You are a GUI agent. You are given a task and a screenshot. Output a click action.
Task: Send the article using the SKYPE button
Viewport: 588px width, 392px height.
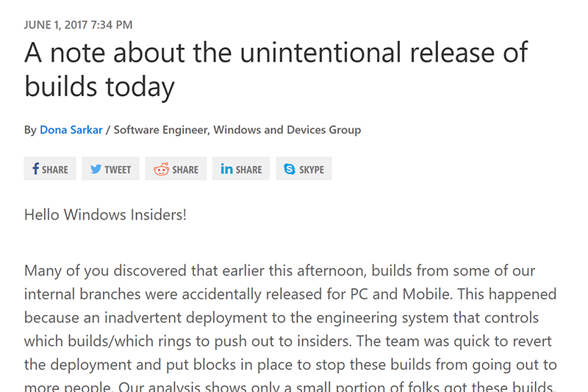pyautogui.click(x=304, y=169)
